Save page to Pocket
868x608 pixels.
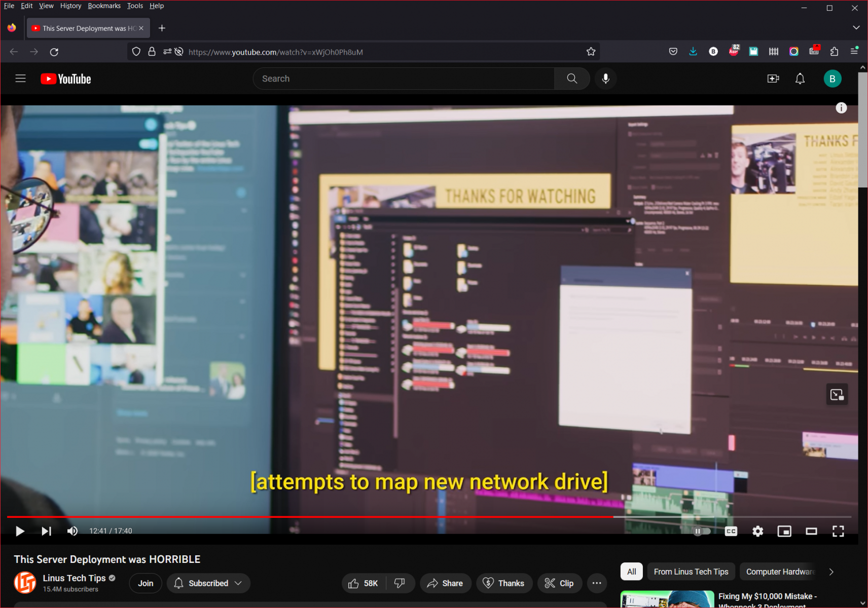coord(673,51)
